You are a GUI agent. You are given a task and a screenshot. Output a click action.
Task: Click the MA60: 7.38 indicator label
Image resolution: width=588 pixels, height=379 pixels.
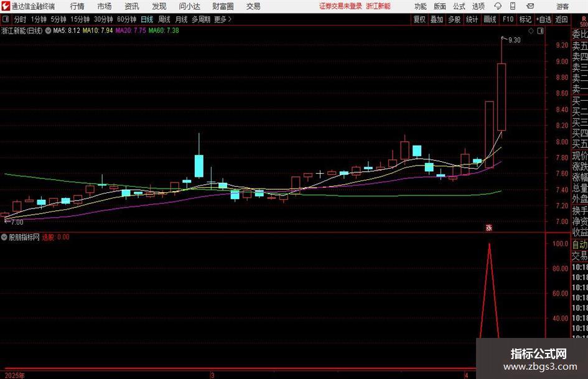(x=164, y=30)
